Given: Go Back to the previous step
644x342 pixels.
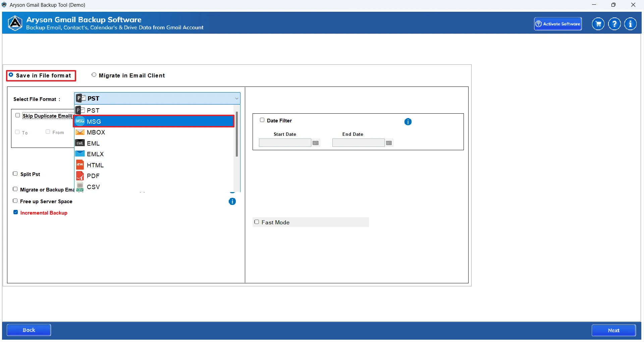Looking at the screenshot, I should click(29, 330).
